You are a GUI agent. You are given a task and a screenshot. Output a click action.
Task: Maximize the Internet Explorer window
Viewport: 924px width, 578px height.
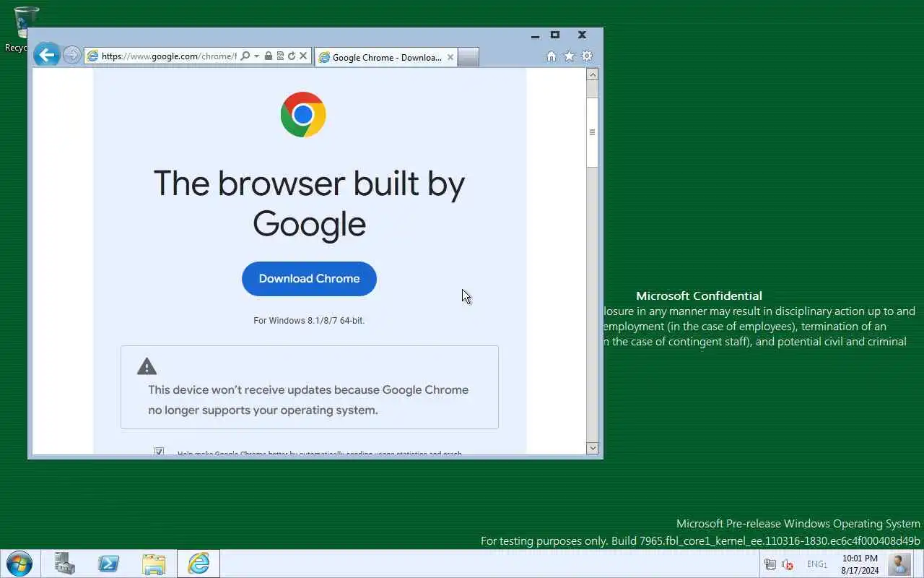click(x=555, y=35)
